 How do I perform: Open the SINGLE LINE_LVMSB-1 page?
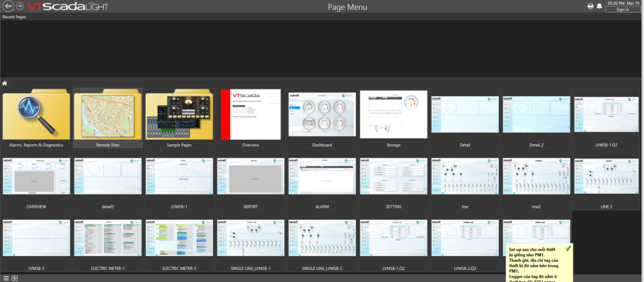tap(250, 240)
